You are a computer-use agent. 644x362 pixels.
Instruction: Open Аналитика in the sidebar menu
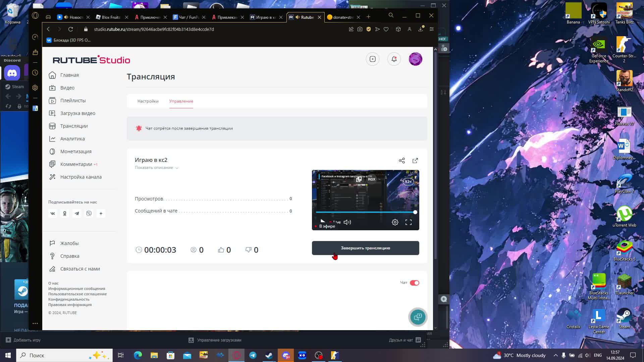pyautogui.click(x=72, y=139)
